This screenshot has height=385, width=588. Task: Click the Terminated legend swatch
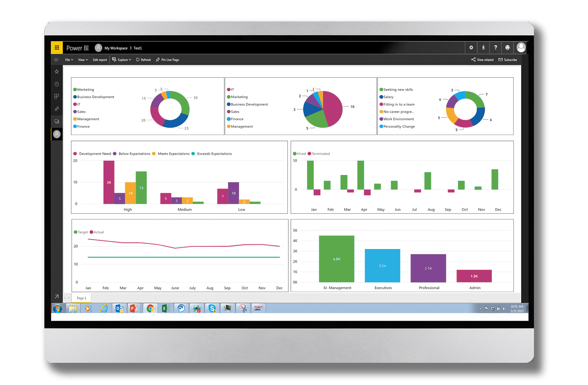pyautogui.click(x=310, y=154)
